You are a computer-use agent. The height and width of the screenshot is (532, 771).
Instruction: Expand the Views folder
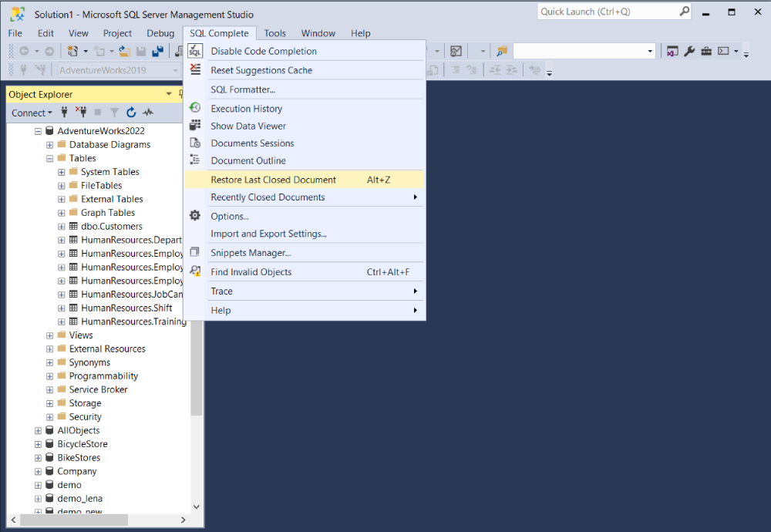coord(49,335)
